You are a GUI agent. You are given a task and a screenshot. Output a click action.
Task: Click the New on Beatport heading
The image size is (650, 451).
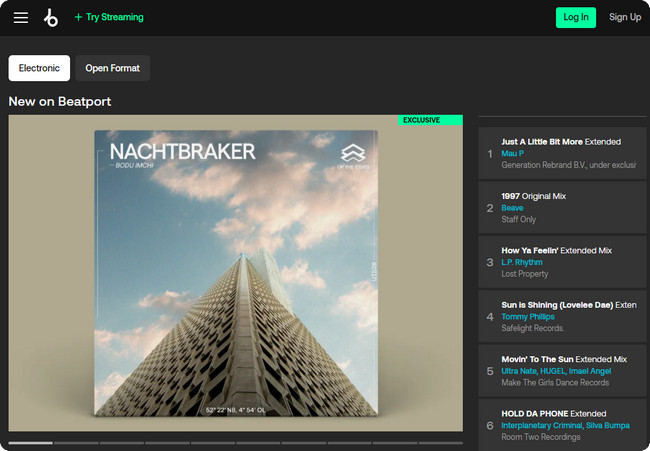pos(60,102)
